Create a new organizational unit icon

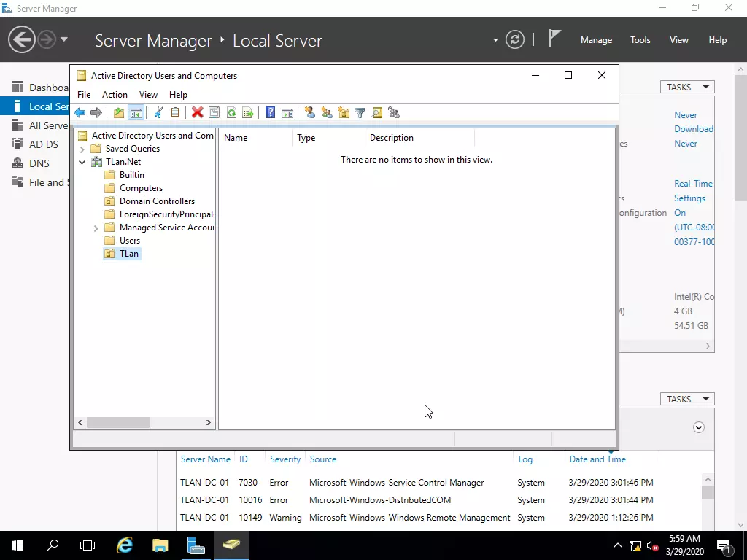tap(344, 113)
